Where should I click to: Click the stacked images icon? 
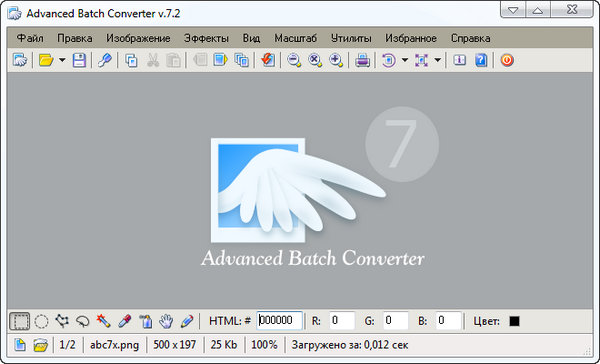[x=241, y=60]
